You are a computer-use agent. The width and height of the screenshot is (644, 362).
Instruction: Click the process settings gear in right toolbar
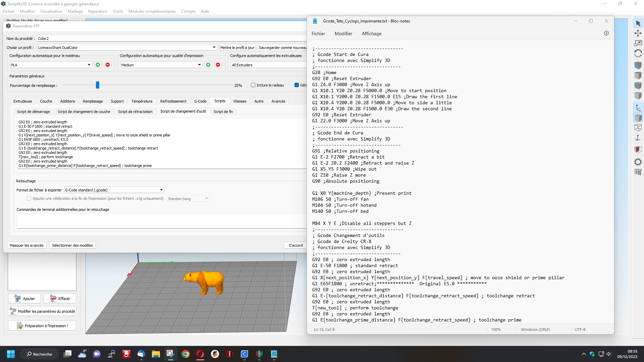coord(638,162)
